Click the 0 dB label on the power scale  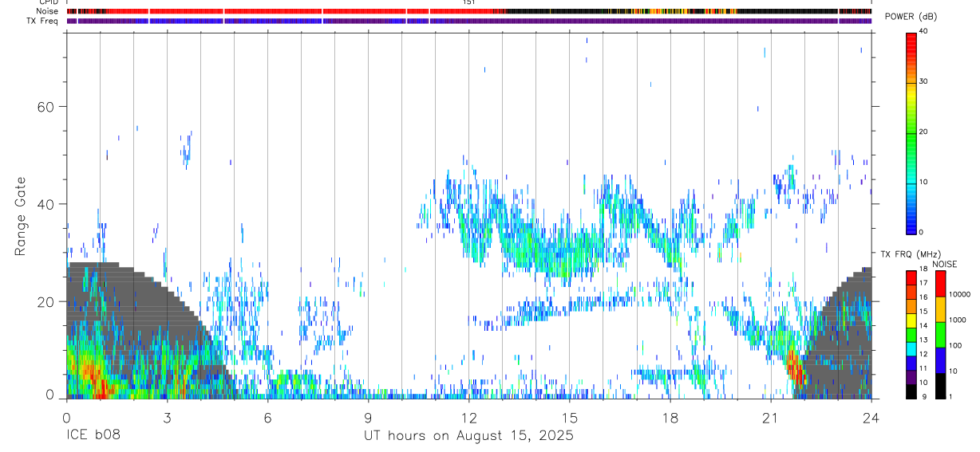click(922, 232)
